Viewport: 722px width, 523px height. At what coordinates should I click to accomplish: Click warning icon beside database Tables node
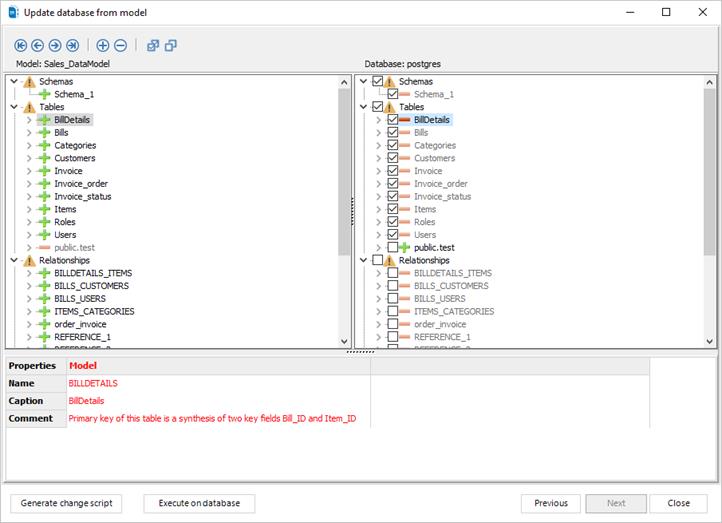tap(389, 107)
